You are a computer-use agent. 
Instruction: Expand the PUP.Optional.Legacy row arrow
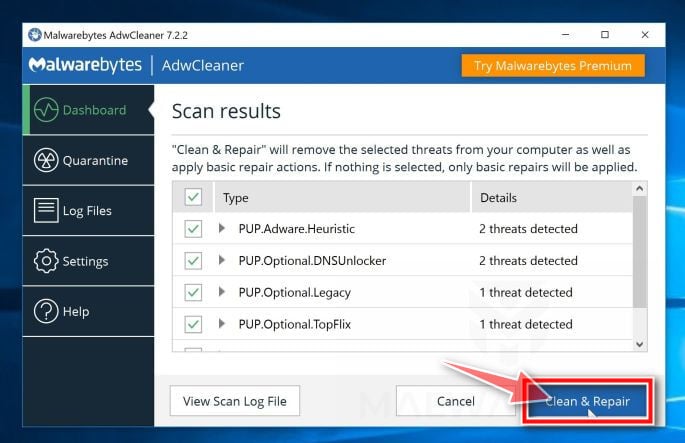point(222,292)
